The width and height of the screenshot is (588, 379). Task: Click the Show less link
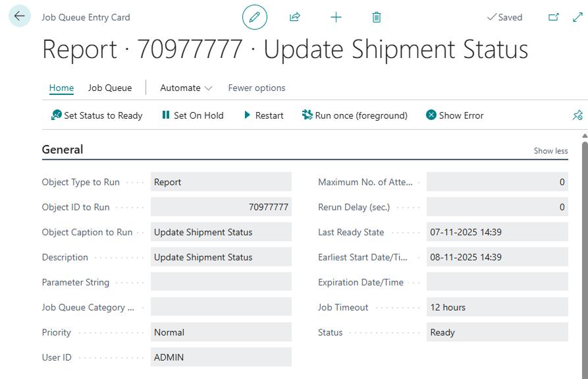[x=550, y=151]
